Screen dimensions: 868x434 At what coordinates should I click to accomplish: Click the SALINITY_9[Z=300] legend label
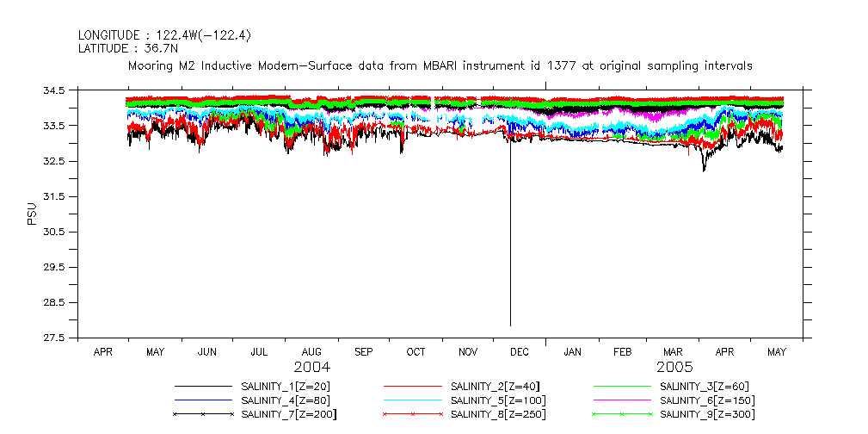(709, 415)
